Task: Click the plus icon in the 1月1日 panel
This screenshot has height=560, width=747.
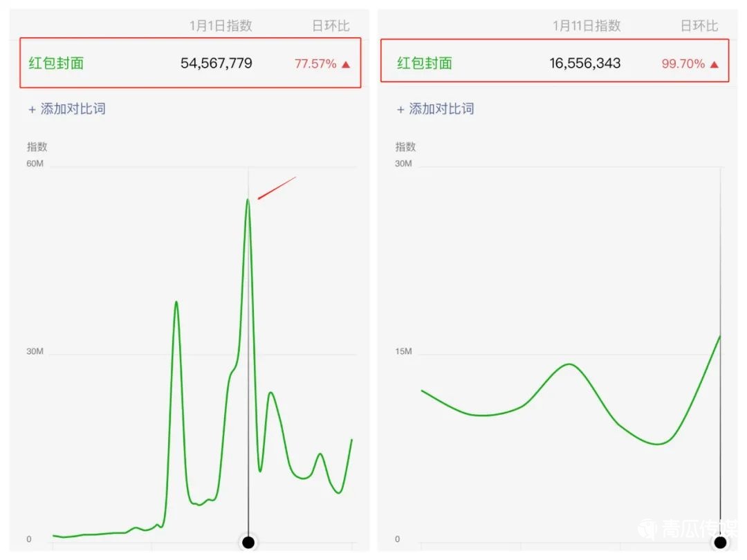Action: (x=32, y=109)
